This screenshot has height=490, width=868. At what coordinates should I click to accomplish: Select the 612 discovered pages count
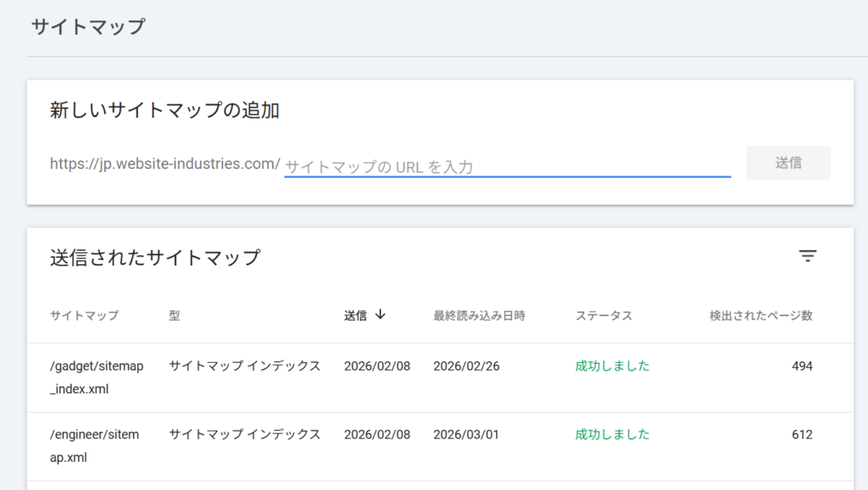click(802, 435)
